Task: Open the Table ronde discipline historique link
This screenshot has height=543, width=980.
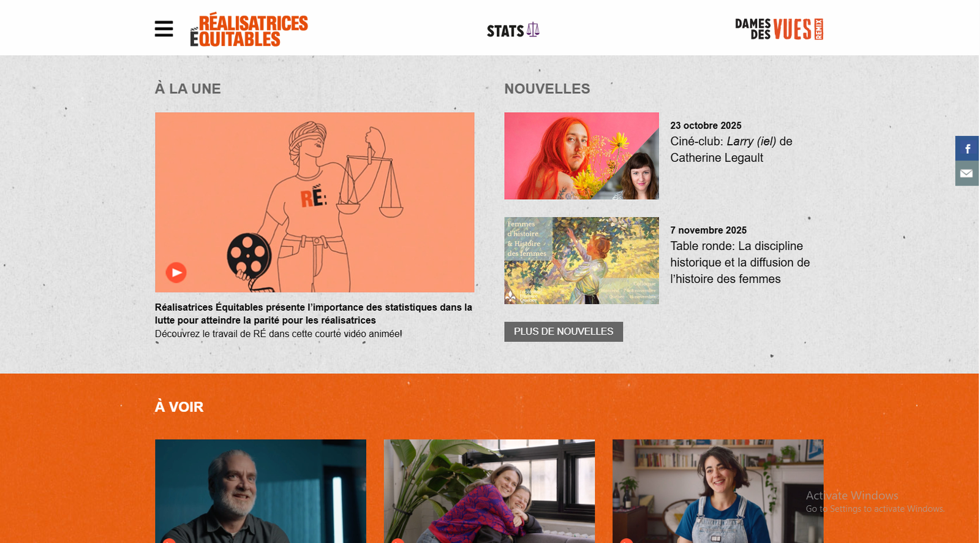Action: pyautogui.click(x=740, y=262)
